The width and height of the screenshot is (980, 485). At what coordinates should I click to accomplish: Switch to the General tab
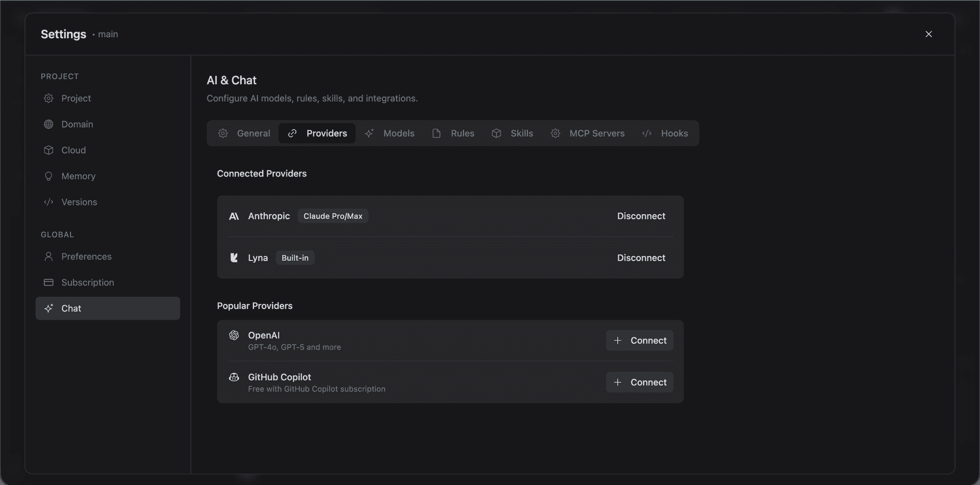244,133
